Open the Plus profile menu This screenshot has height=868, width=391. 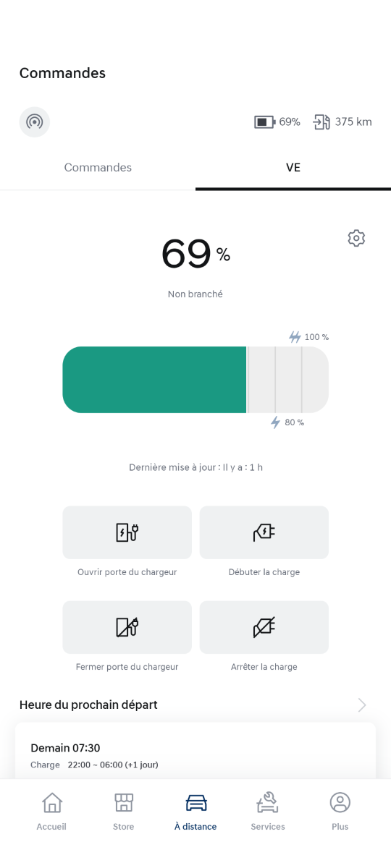[340, 811]
